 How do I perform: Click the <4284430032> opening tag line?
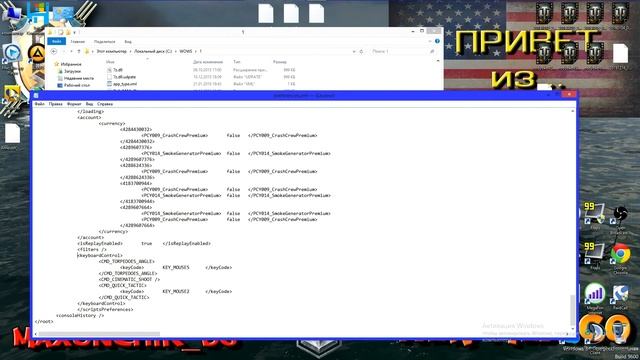(136, 129)
